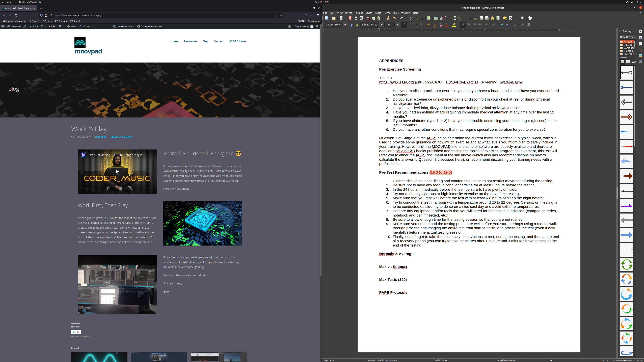
Task: Open Resources link in moovpad navigation
Action: click(190, 41)
